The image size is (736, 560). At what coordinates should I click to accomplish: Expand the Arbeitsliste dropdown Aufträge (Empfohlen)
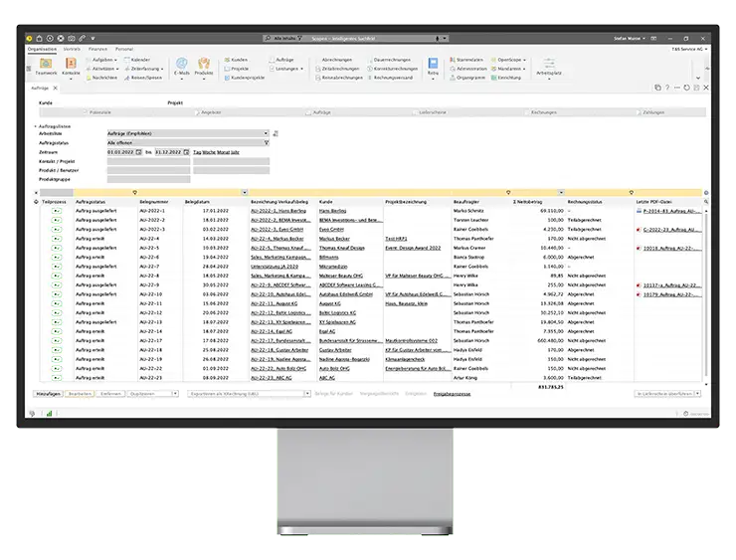point(267,133)
